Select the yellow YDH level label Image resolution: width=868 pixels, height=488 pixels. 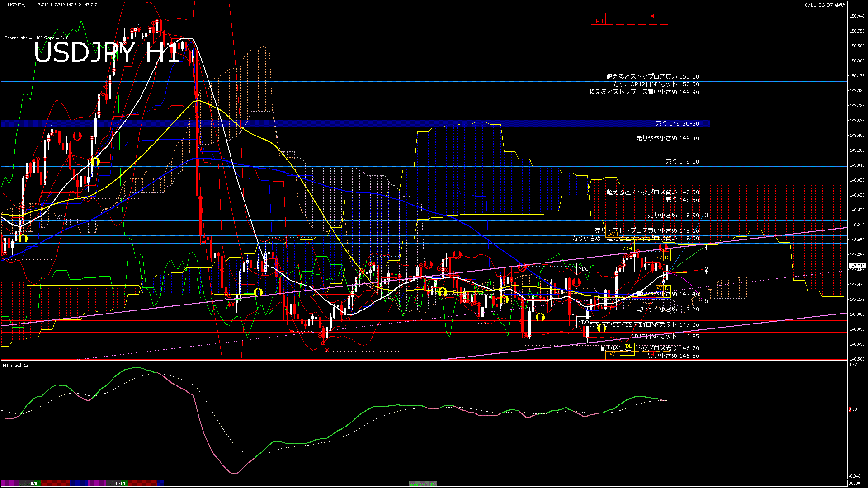click(x=627, y=246)
